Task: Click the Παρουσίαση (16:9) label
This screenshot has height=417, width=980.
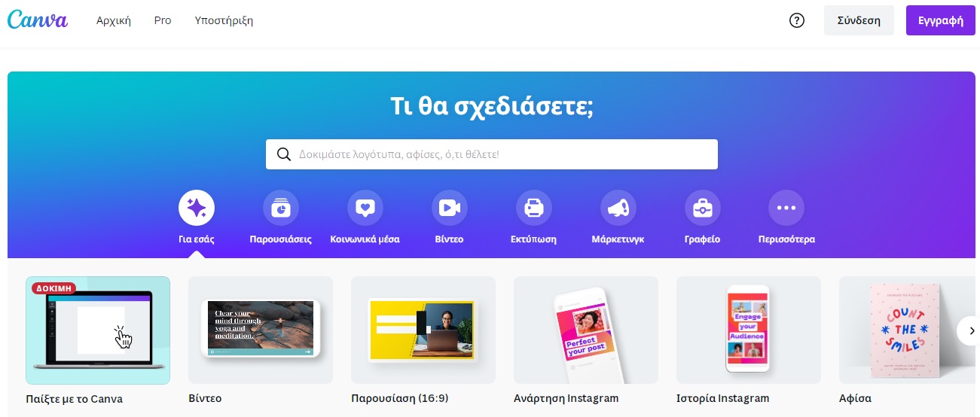Action: [400, 399]
